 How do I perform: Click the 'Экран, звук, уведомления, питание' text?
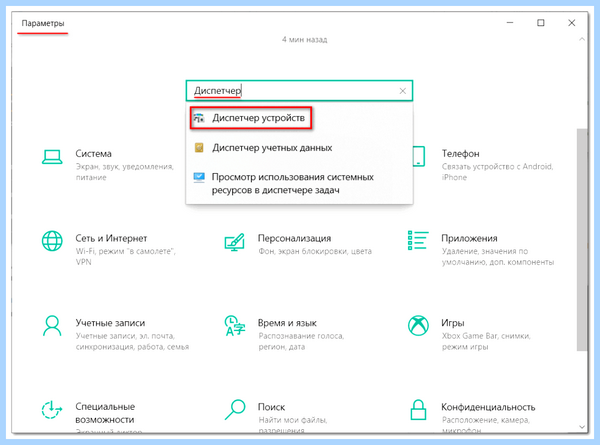(124, 172)
